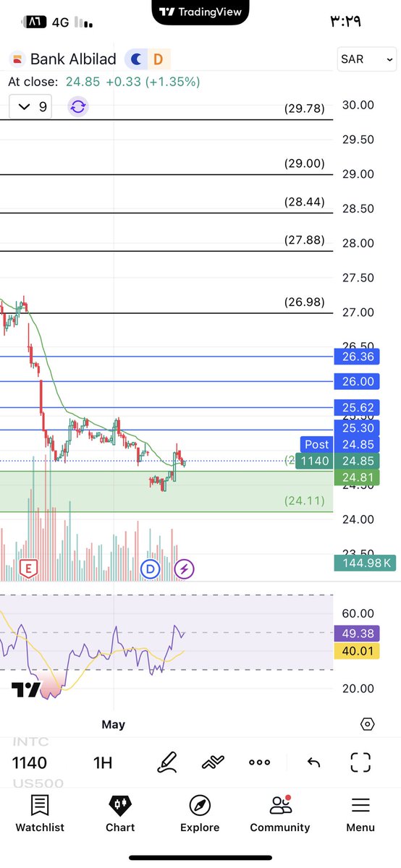
Task: Select the drawing pen tool
Action: (x=167, y=762)
